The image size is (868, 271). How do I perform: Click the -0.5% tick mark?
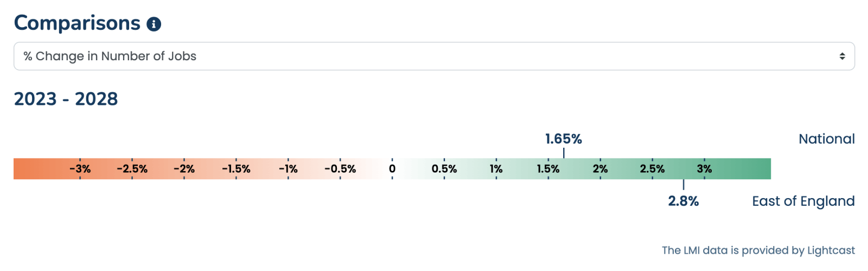(x=340, y=169)
